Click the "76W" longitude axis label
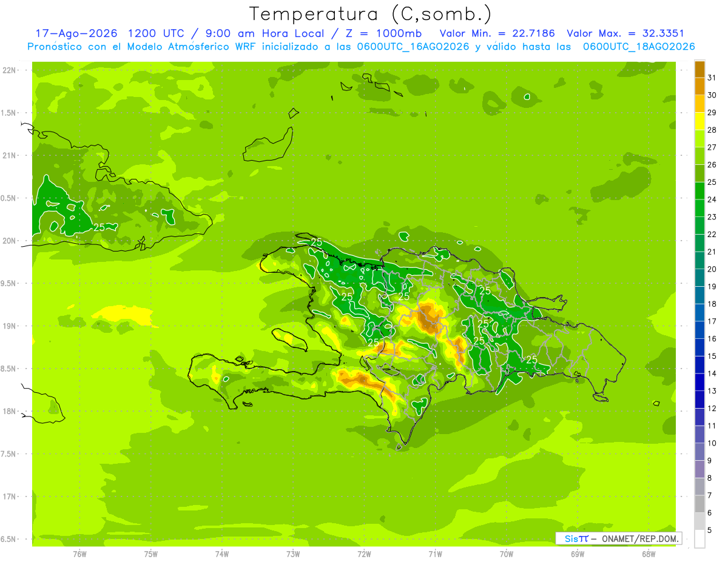728x562 pixels. 79,554
